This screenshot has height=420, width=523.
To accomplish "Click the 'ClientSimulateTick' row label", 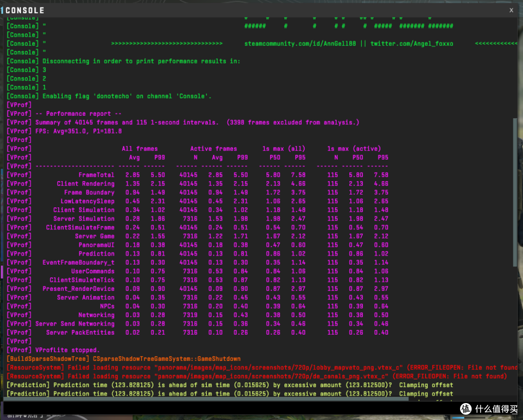I will 82,280.
